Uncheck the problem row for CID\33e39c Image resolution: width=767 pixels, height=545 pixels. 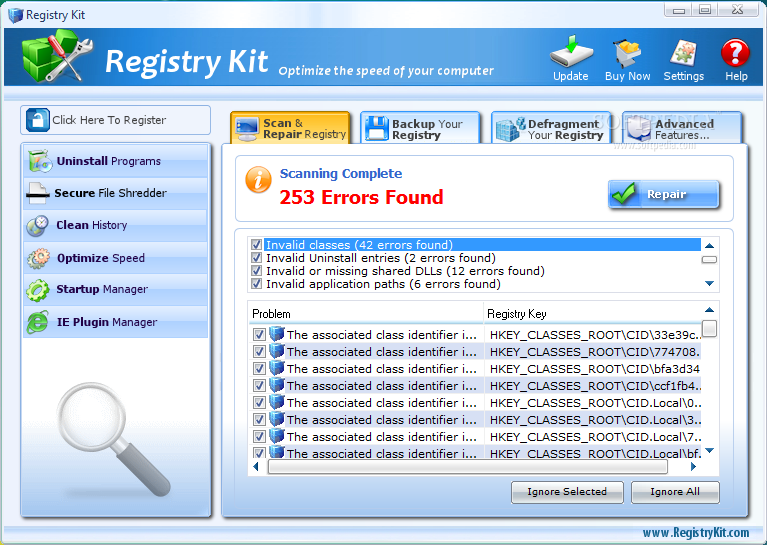point(259,335)
